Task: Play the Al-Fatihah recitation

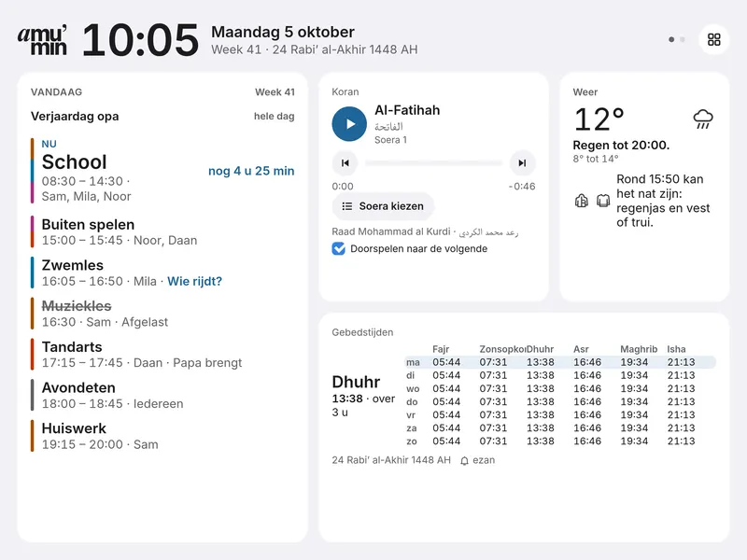Action: point(349,124)
